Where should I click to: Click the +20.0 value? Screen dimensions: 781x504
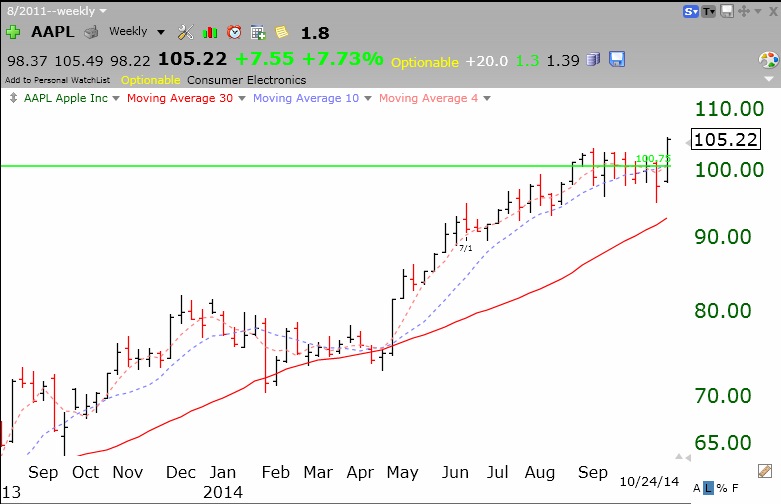(487, 61)
